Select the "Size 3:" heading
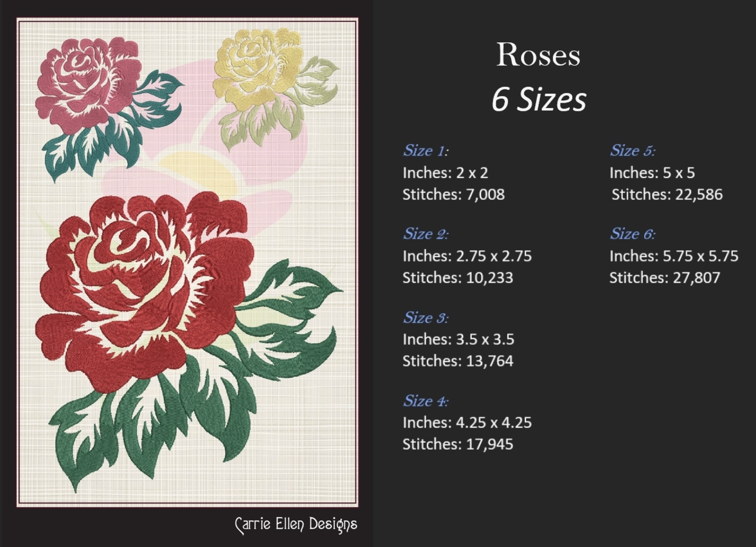This screenshot has height=547, width=756. click(425, 317)
